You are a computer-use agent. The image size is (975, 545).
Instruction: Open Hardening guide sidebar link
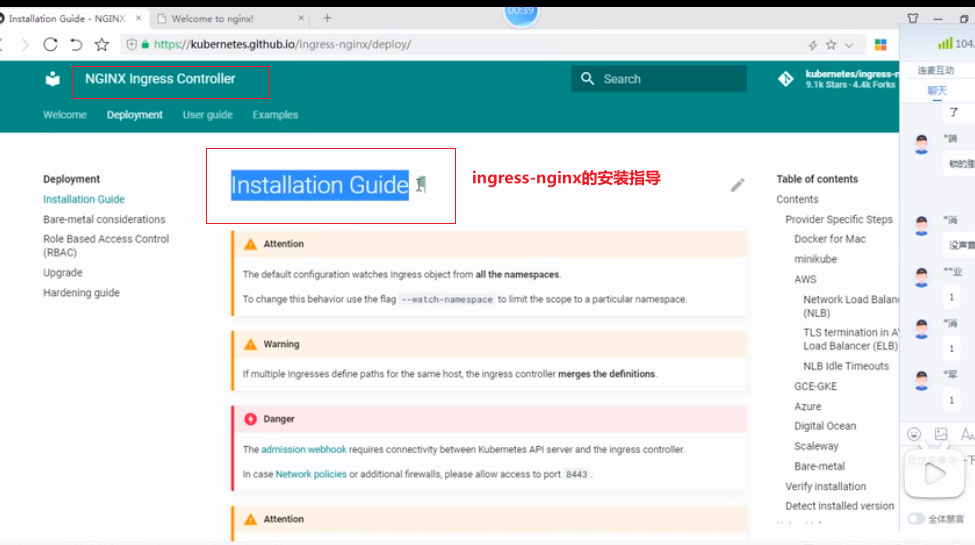pos(81,292)
